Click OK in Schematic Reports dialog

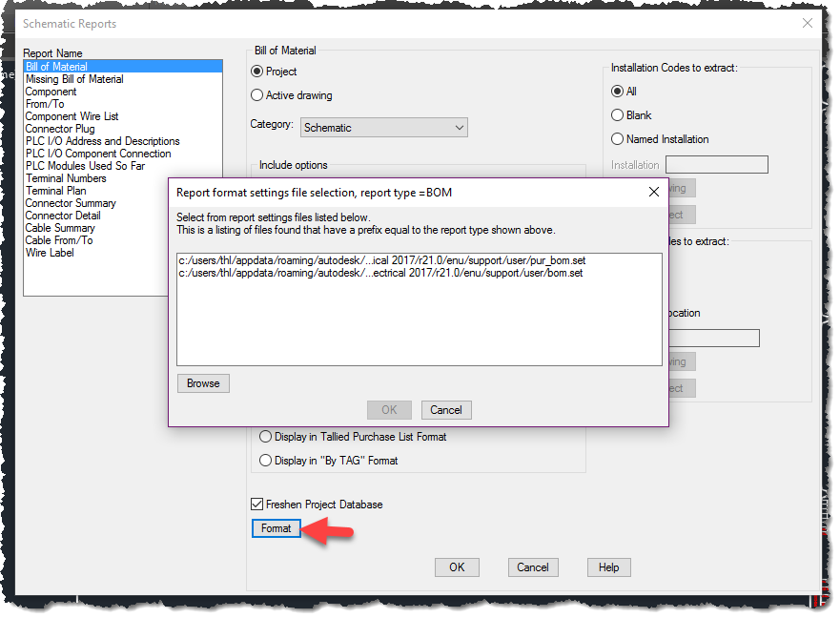(x=457, y=567)
